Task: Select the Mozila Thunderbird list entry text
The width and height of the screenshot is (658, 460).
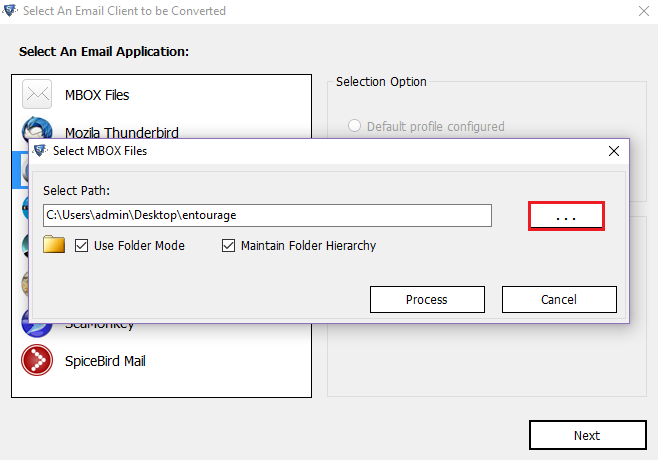Action: coord(122,133)
